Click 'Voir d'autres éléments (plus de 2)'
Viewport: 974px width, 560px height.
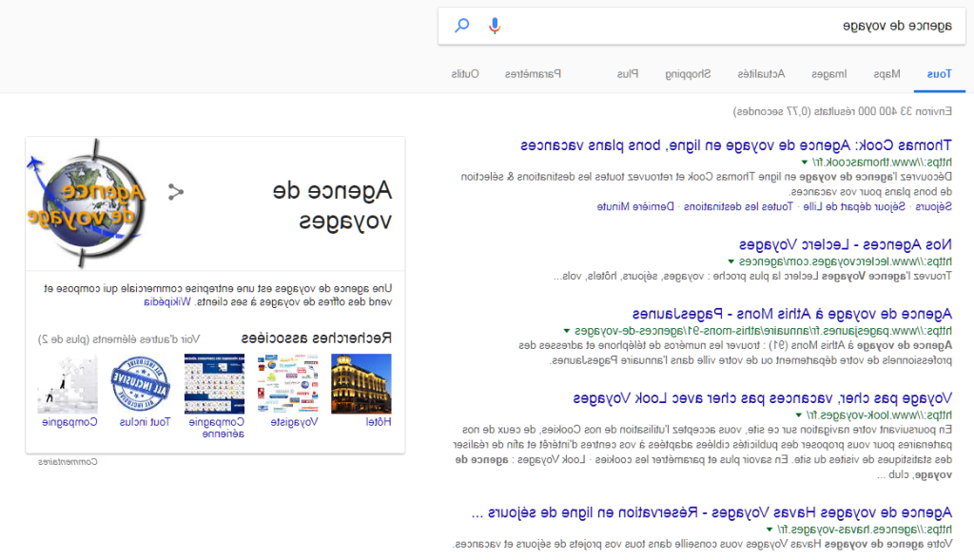[x=119, y=339]
